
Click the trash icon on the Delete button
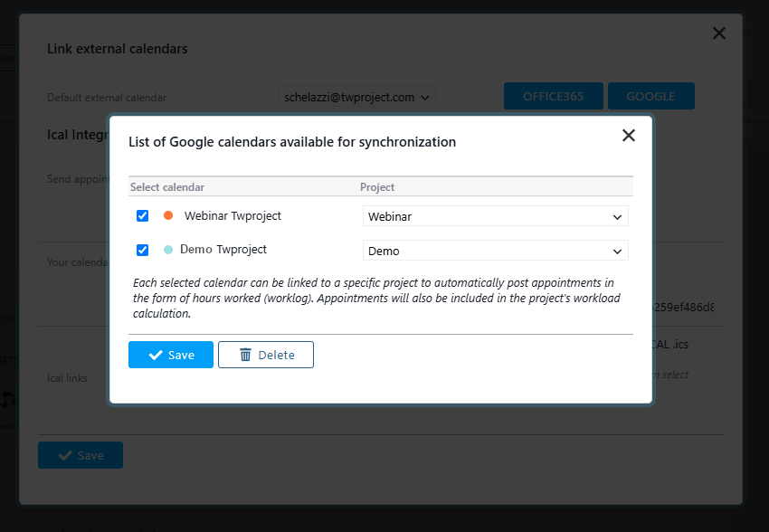point(243,355)
